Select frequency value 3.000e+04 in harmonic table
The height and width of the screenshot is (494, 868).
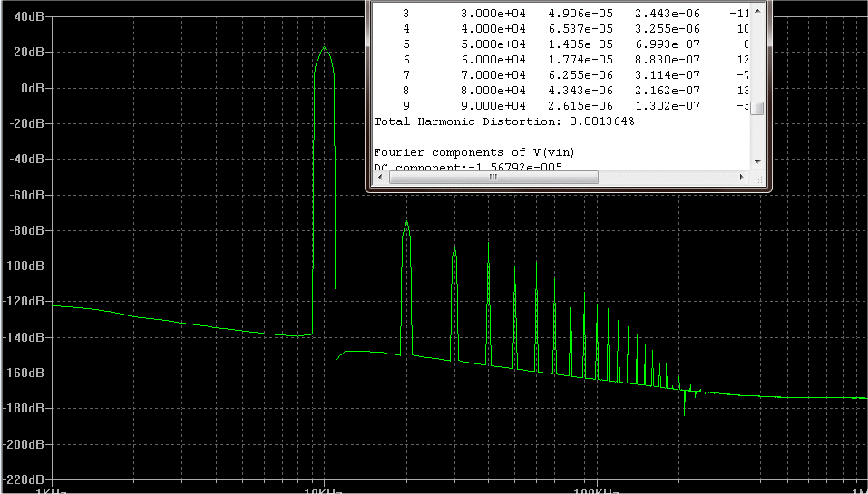493,13
